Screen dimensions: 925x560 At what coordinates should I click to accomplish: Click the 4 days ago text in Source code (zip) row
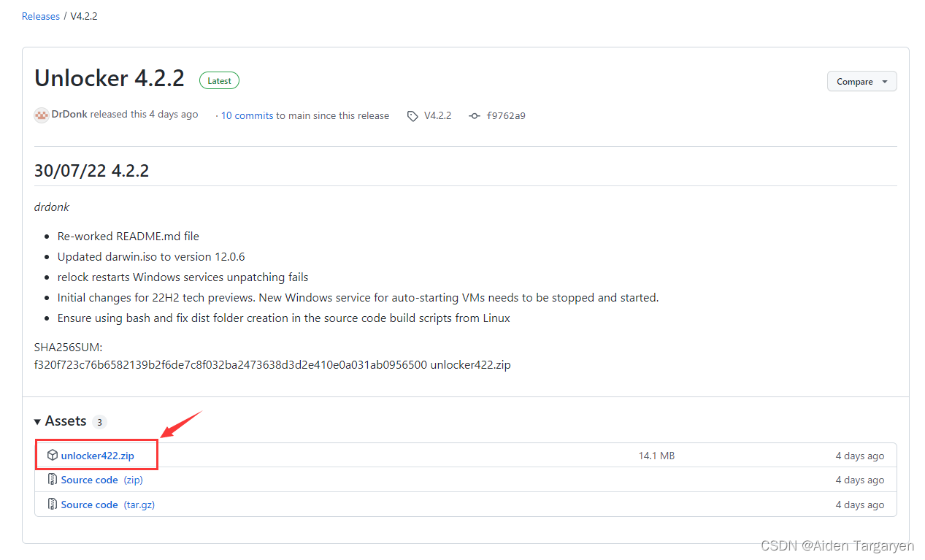coord(860,480)
